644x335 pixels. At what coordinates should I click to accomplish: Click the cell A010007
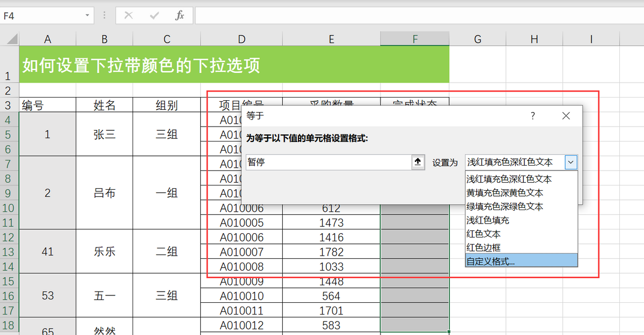coord(241,251)
